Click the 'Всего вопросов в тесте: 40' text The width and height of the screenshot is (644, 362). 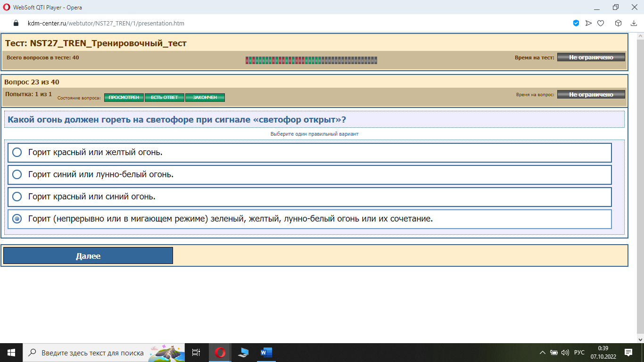pos(43,58)
